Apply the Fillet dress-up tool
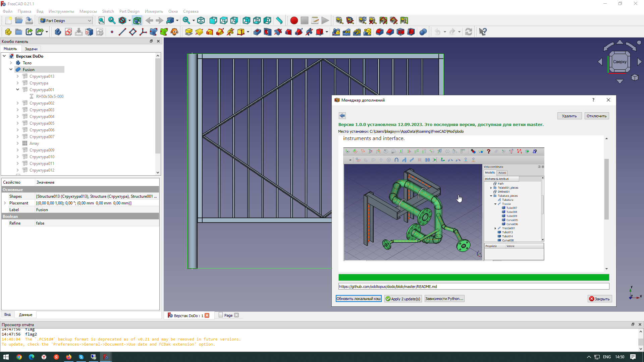This screenshot has height=362, width=644. 379,32
